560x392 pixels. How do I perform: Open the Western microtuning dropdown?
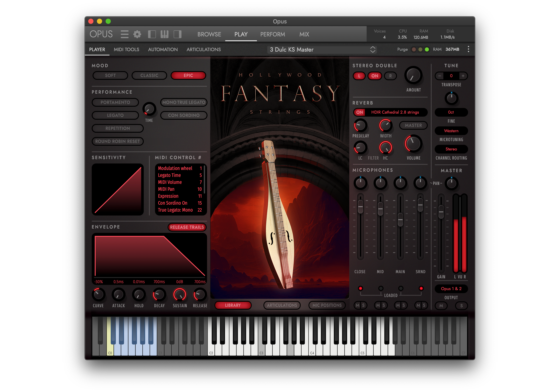tap(451, 131)
